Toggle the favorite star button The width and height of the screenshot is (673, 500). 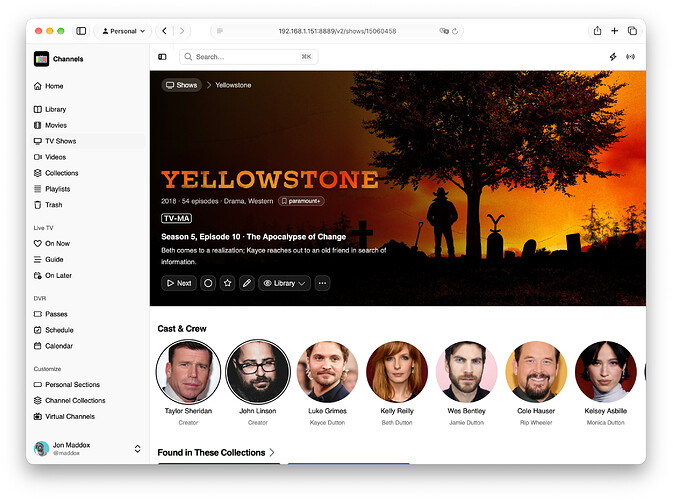pyautogui.click(x=227, y=283)
